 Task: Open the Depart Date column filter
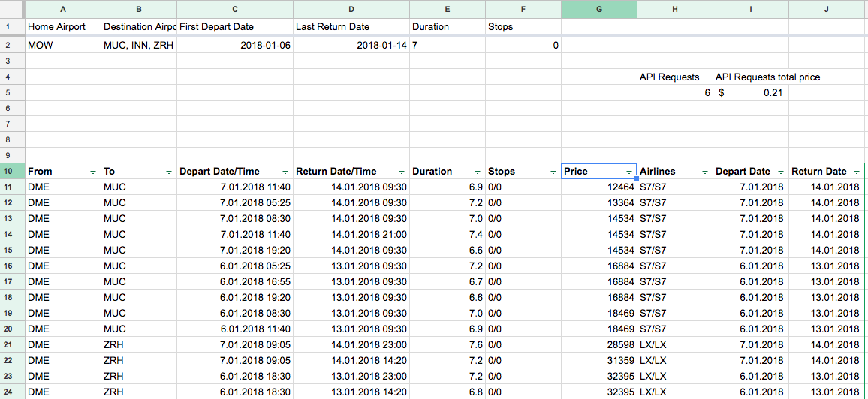[781, 172]
